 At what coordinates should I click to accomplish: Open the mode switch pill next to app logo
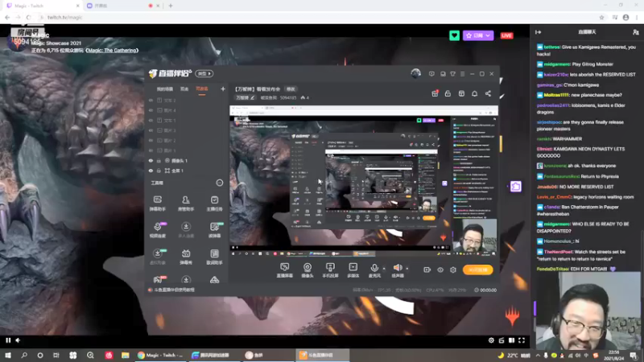204,73
